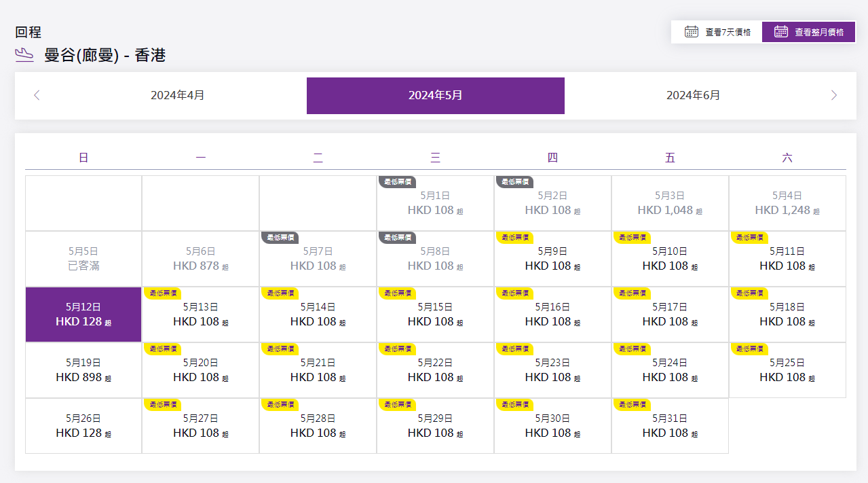Switch to 2024年6月 month tab
Screen dimensions: 868x483
click(693, 95)
